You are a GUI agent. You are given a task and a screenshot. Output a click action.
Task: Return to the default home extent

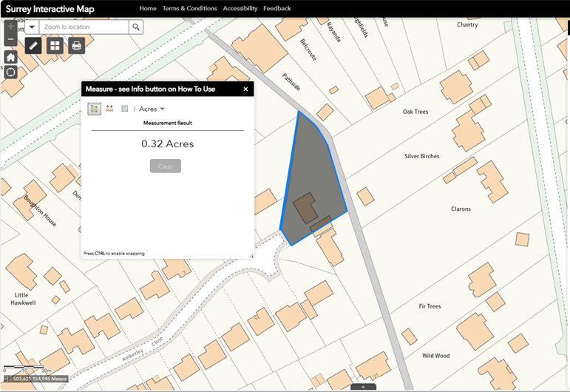(10, 56)
